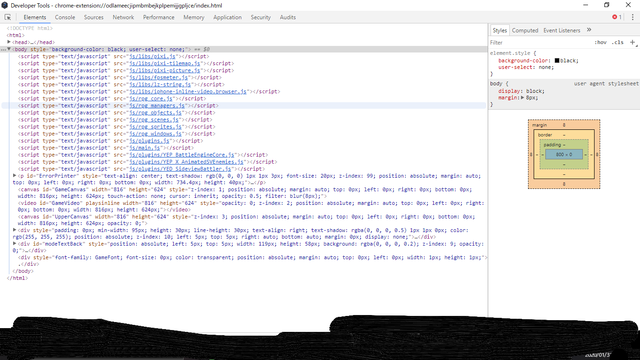Switch to the Console tab

(x=65, y=17)
